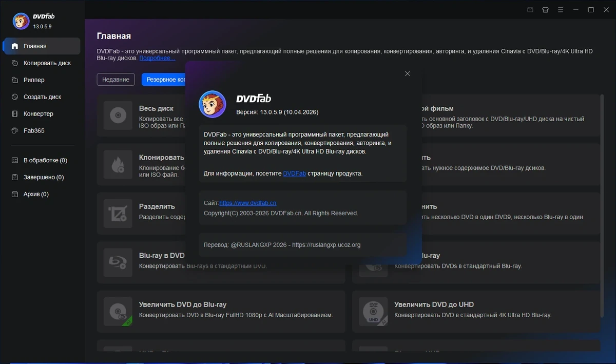Click the monkey logo in About dialog
Image resolution: width=616 pixels, height=364 pixels.
point(213,104)
